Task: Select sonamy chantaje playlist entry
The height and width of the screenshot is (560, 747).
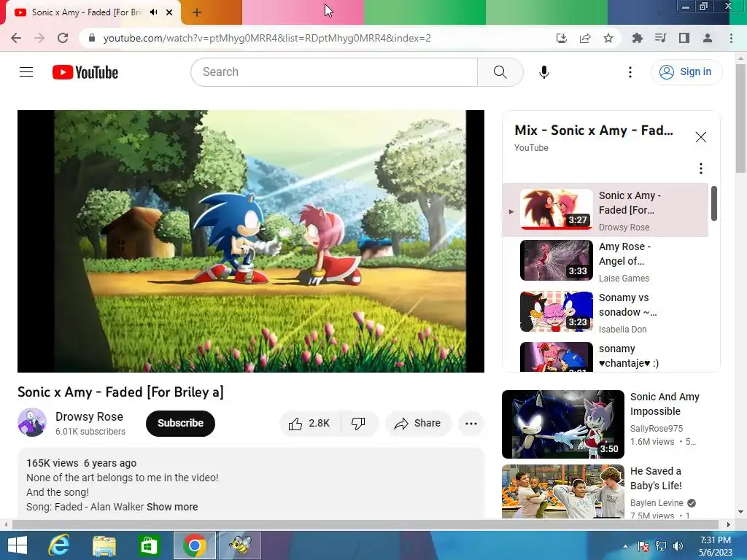Action: (605, 356)
